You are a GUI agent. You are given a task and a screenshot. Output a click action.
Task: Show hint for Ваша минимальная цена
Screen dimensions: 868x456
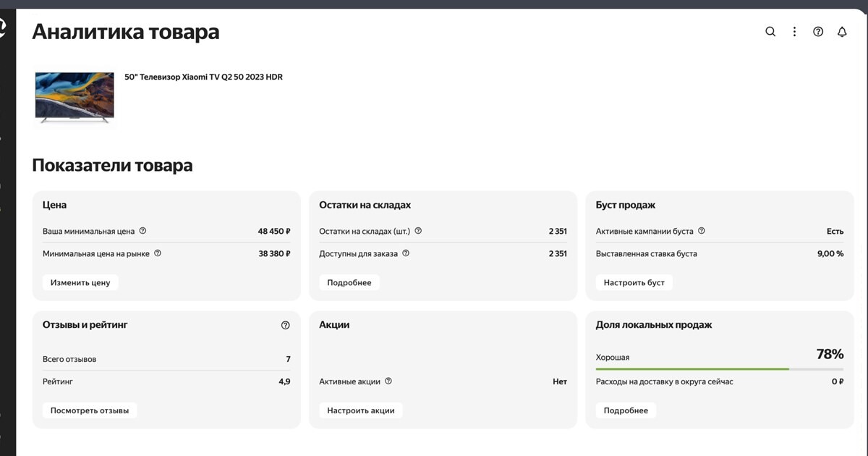142,232
